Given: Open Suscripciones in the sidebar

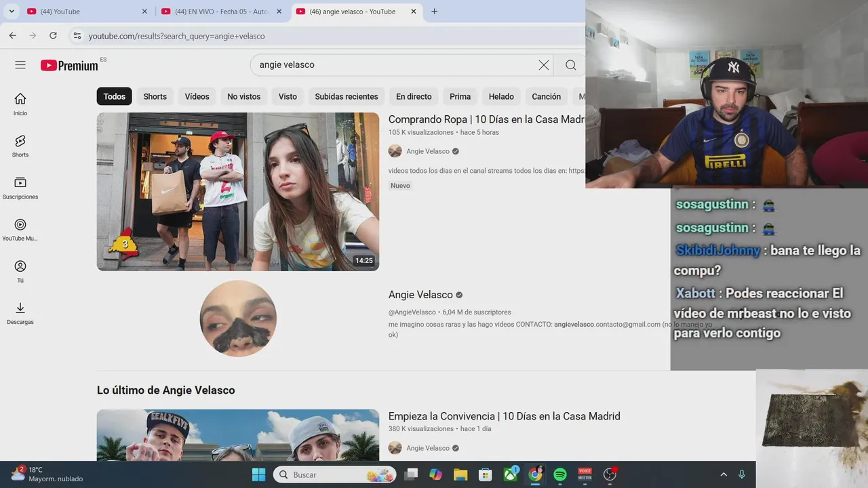Looking at the screenshot, I should point(20,188).
